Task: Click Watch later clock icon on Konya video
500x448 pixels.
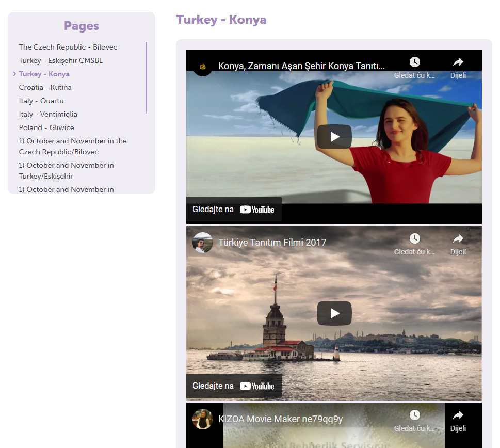Action: pyautogui.click(x=414, y=62)
